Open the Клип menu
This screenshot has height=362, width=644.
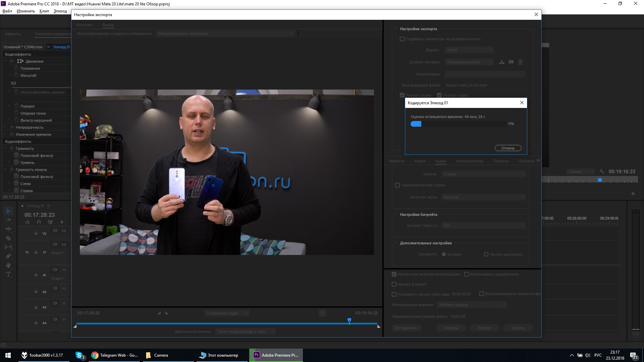tap(44, 11)
